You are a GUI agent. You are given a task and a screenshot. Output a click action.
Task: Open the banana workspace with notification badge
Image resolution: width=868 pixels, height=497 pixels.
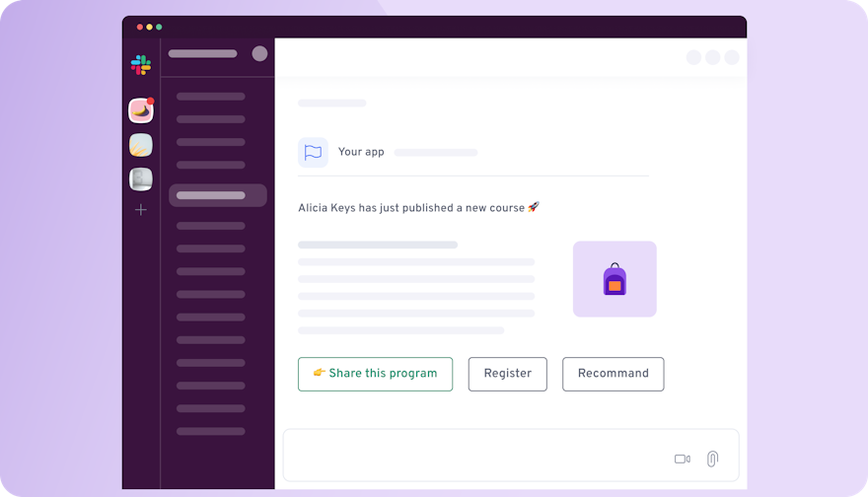tap(141, 110)
